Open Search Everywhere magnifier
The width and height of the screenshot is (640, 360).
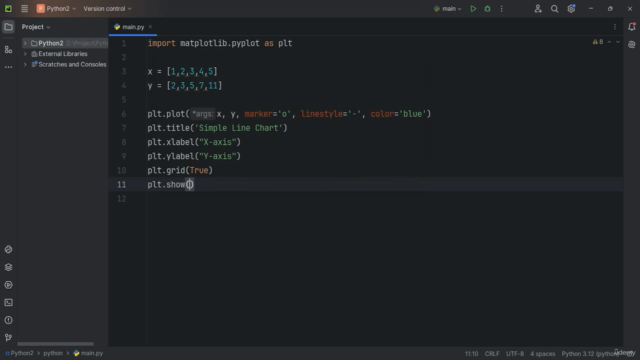554,9
